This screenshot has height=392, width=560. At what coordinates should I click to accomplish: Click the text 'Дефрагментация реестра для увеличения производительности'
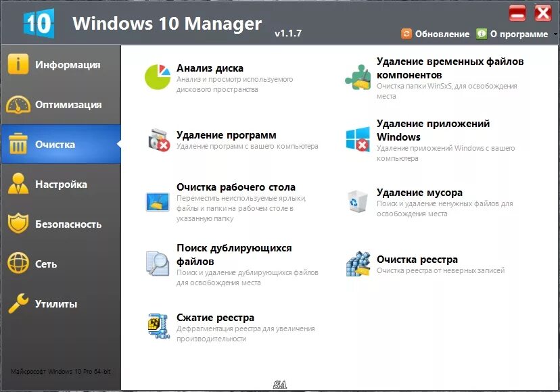click(x=246, y=333)
